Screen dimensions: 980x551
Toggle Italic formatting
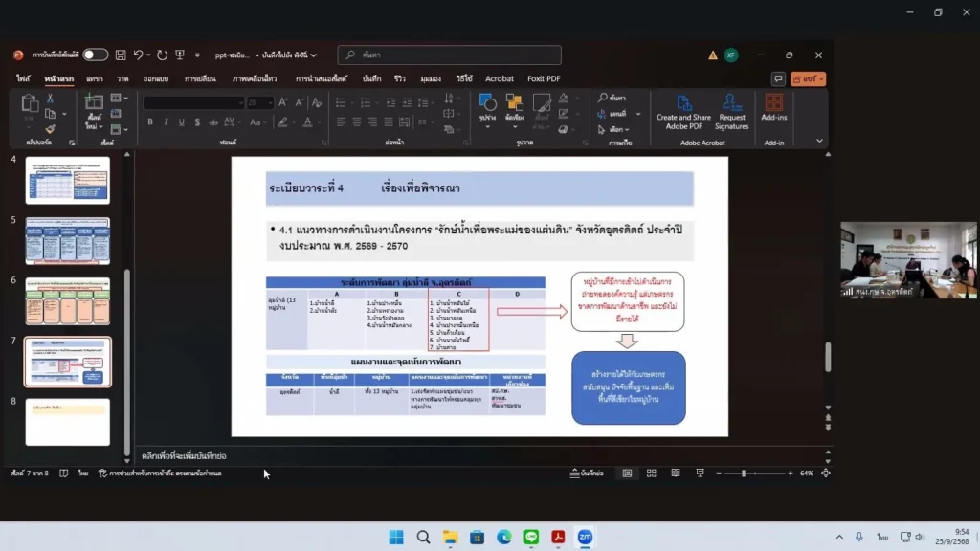pyautogui.click(x=166, y=122)
